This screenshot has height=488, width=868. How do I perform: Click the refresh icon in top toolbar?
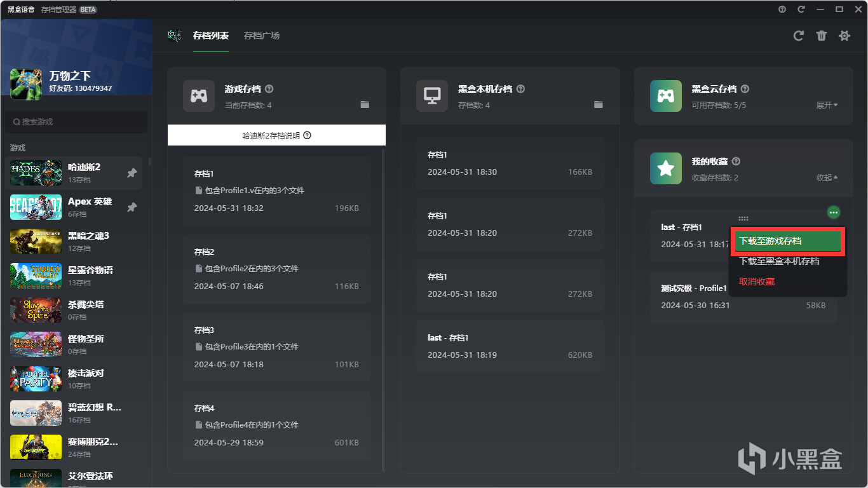(799, 36)
